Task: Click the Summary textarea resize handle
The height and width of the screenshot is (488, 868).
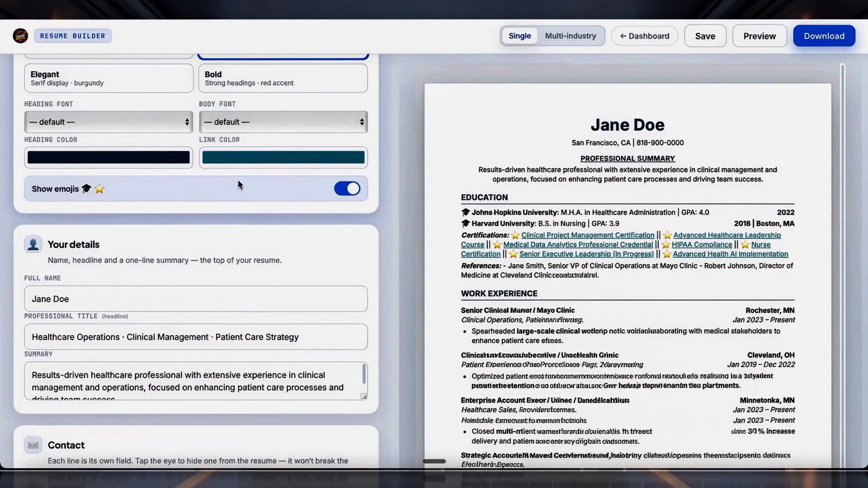Action: click(x=364, y=396)
